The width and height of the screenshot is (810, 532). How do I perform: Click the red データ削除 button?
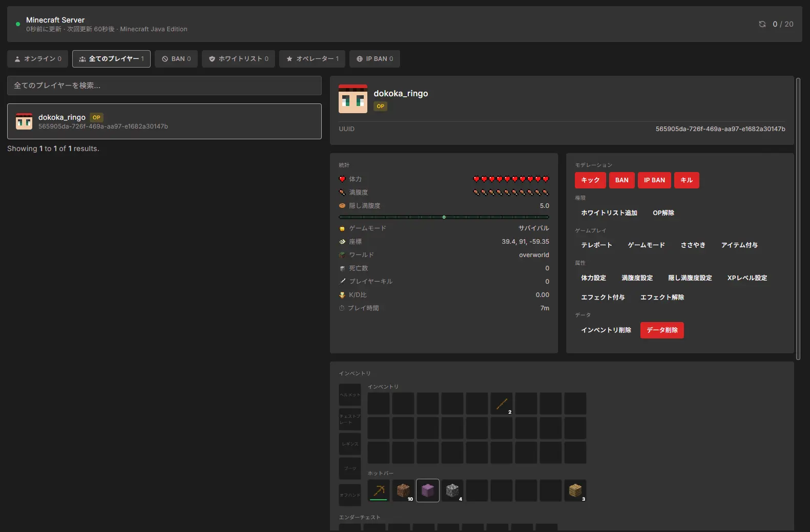662,330
